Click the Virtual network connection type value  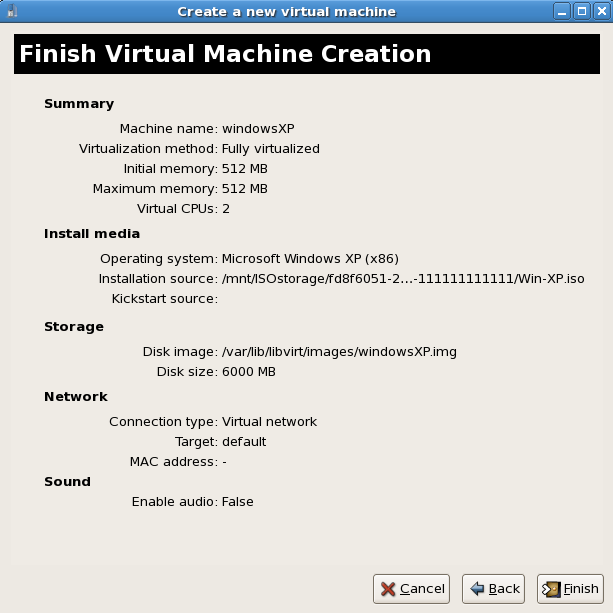point(269,422)
